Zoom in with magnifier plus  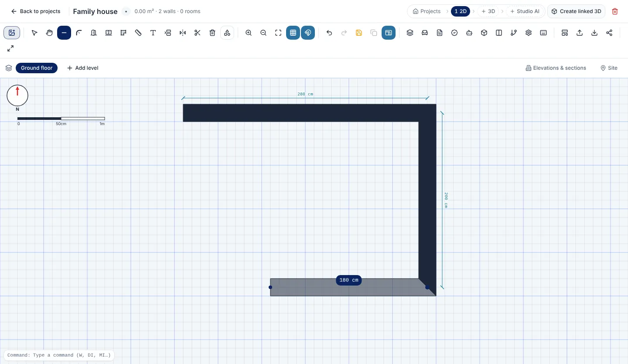249,33
